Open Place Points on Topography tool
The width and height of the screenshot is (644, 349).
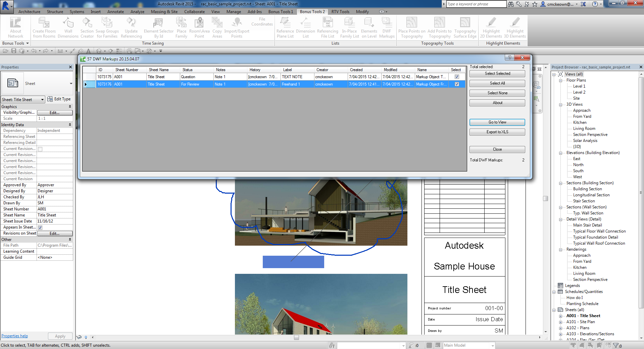click(411, 28)
